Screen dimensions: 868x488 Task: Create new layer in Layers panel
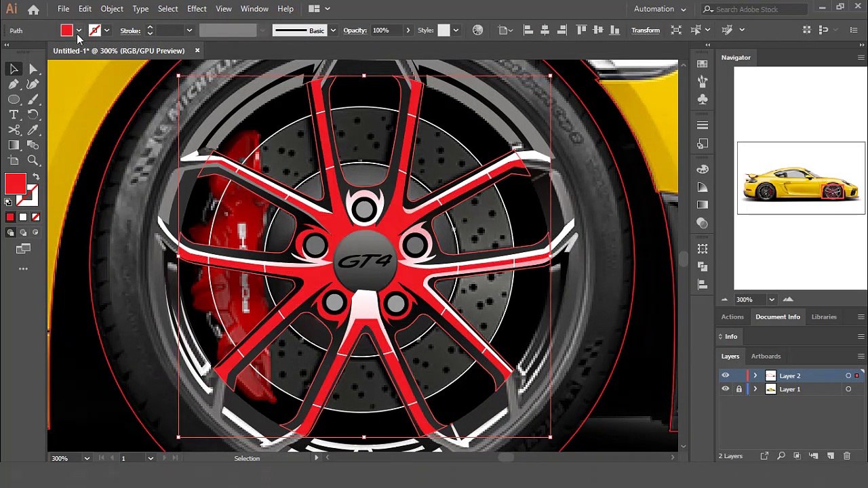pyautogui.click(x=831, y=456)
